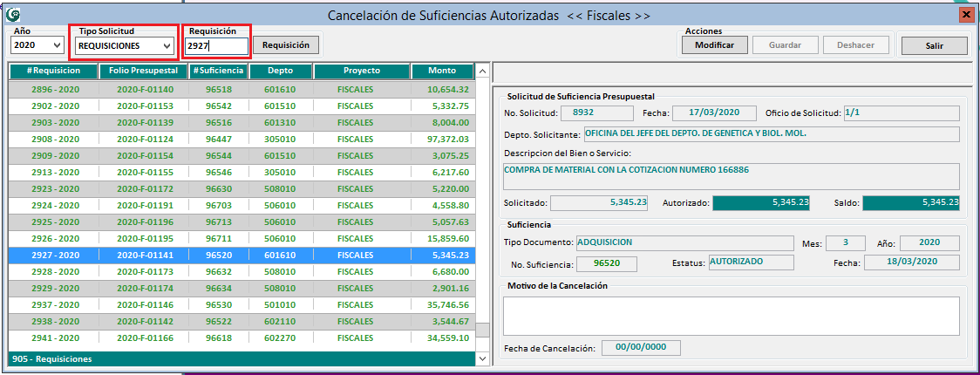980x375 pixels.
Task: Click the Monto column header
Action: pyautogui.click(x=441, y=71)
